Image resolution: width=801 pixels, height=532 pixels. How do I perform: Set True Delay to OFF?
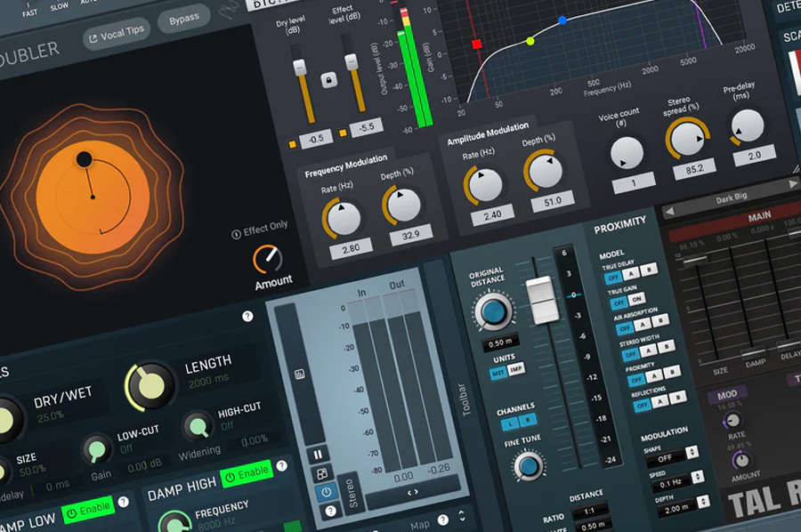[613, 278]
